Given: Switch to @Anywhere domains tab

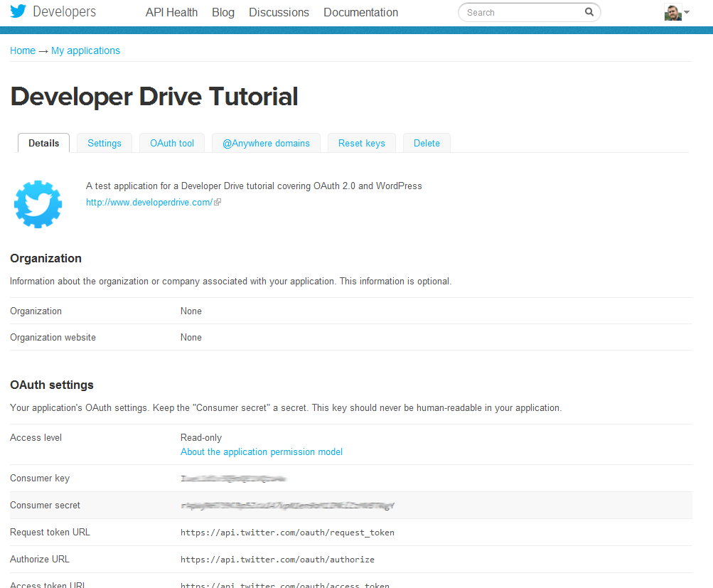Looking at the screenshot, I should [266, 143].
